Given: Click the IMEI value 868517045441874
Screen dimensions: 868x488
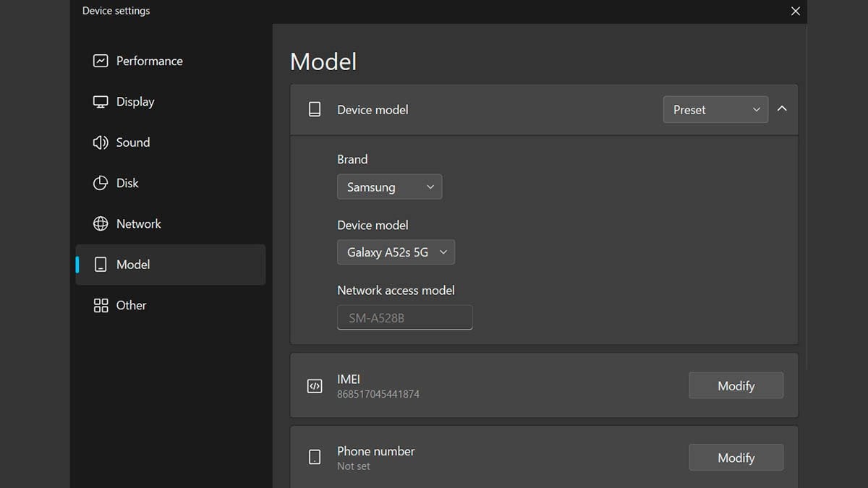Looking at the screenshot, I should click(378, 395).
